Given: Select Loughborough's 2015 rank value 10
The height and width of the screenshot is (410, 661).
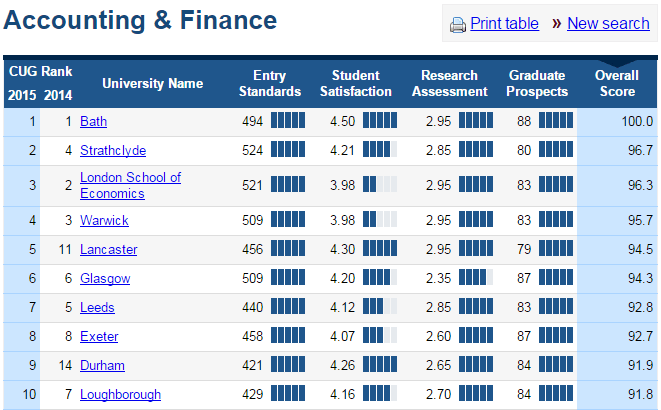Looking at the screenshot, I should coord(29,395).
